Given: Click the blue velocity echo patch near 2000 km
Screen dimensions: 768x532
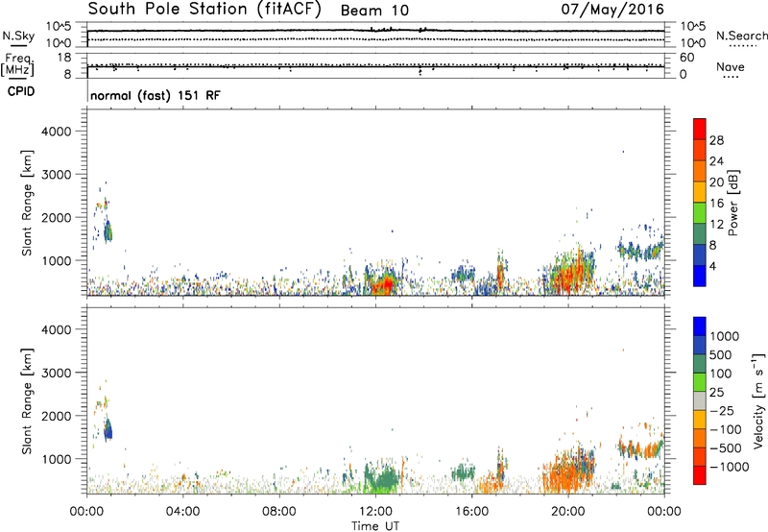Looking at the screenshot, I should tap(108, 429).
